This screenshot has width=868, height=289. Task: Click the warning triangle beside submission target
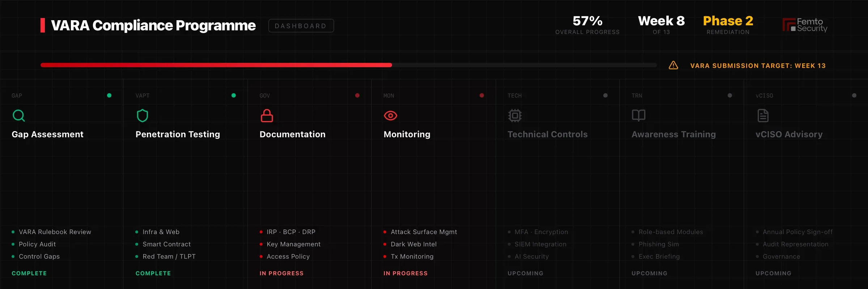(673, 65)
